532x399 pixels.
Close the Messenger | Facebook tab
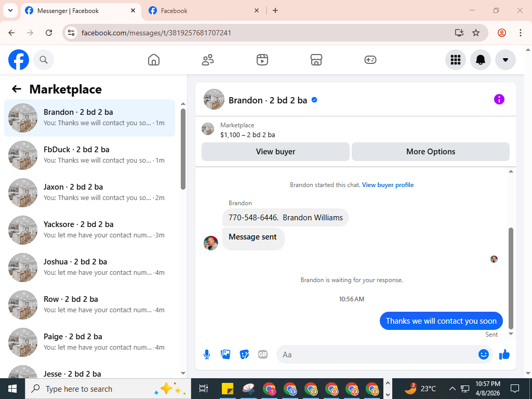pyautogui.click(x=133, y=10)
